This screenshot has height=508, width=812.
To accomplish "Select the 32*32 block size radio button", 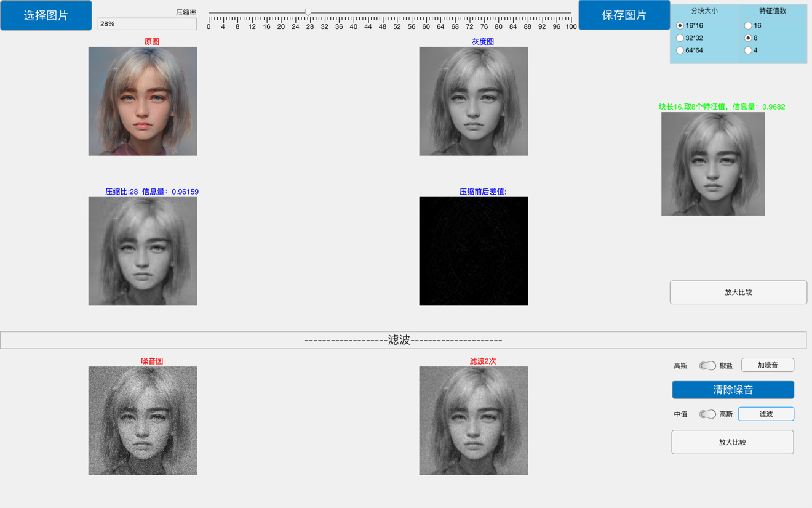I will point(680,38).
